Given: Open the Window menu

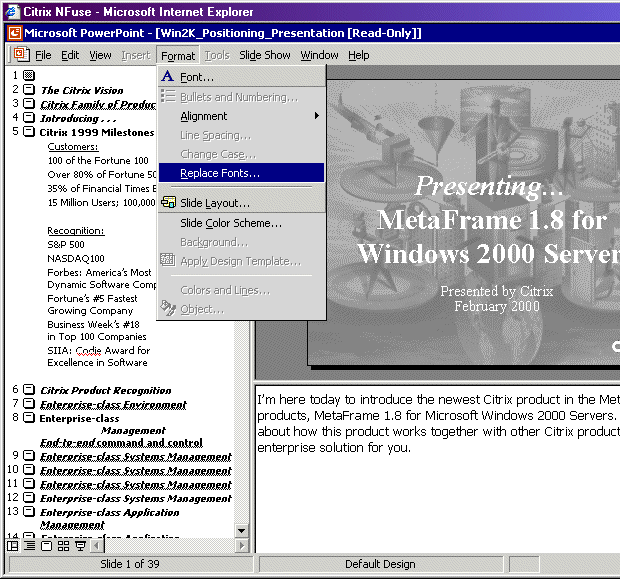Looking at the screenshot, I should pos(319,55).
